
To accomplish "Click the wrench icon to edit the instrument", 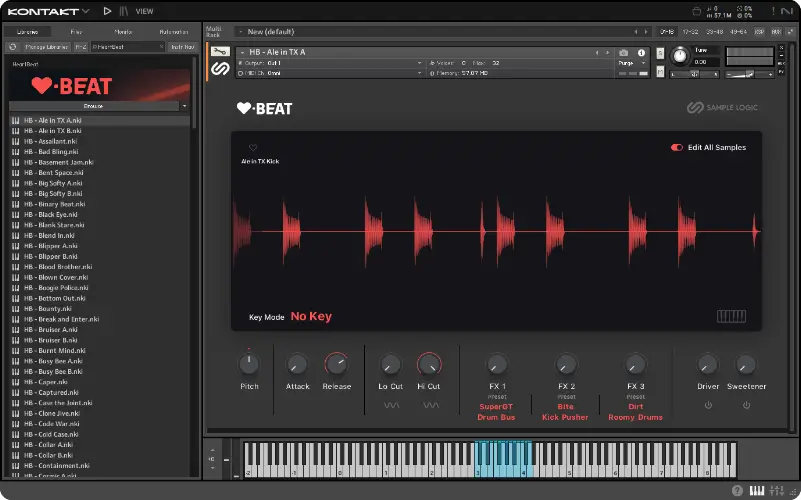I will click(220, 51).
